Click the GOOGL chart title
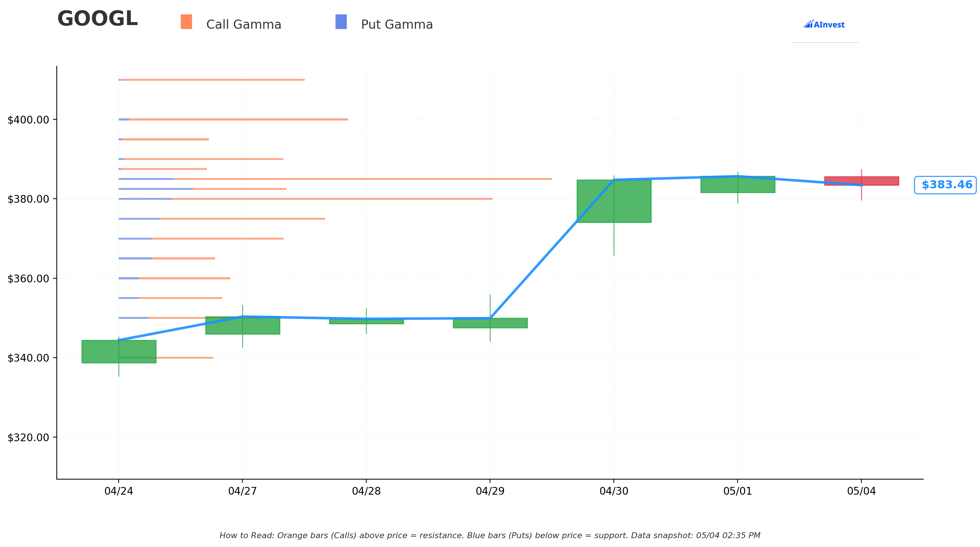Viewport: 980px width, 547px height. click(97, 19)
